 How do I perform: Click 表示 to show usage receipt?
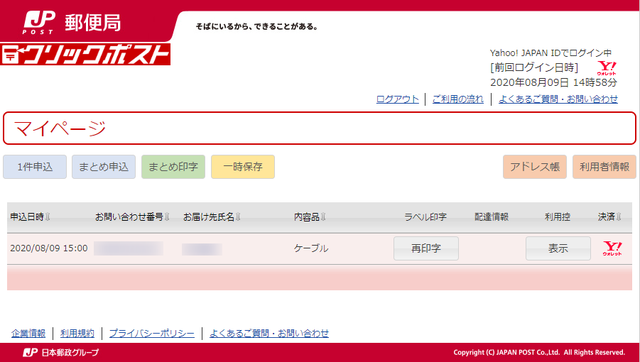(x=558, y=249)
